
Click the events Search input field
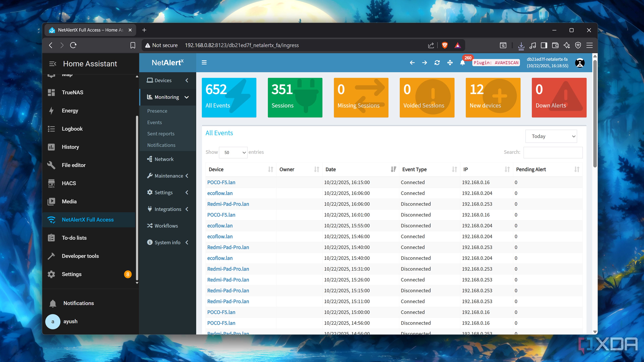pyautogui.click(x=553, y=152)
